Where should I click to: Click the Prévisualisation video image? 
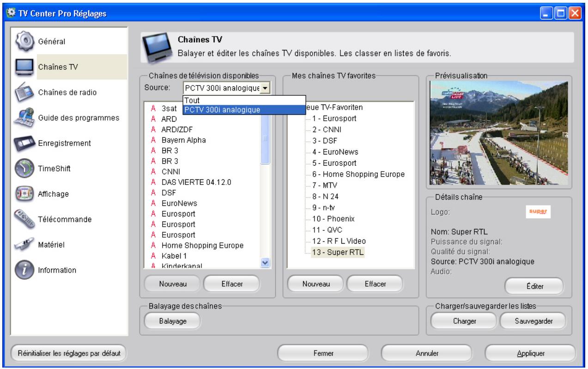point(499,133)
